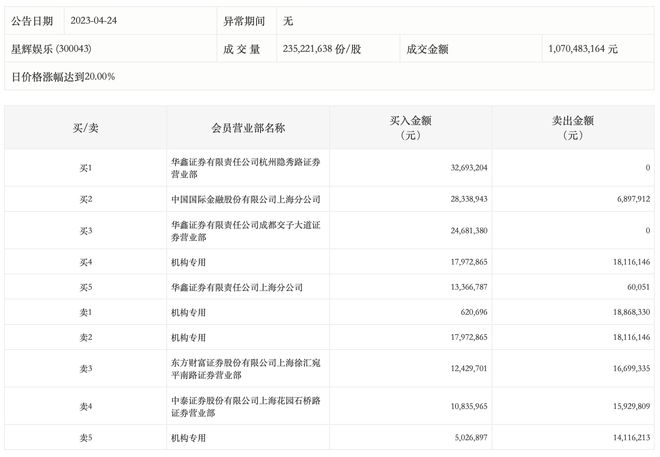Select the 会员营业部名称 column header
The height and width of the screenshot is (457, 660).
coord(248,128)
